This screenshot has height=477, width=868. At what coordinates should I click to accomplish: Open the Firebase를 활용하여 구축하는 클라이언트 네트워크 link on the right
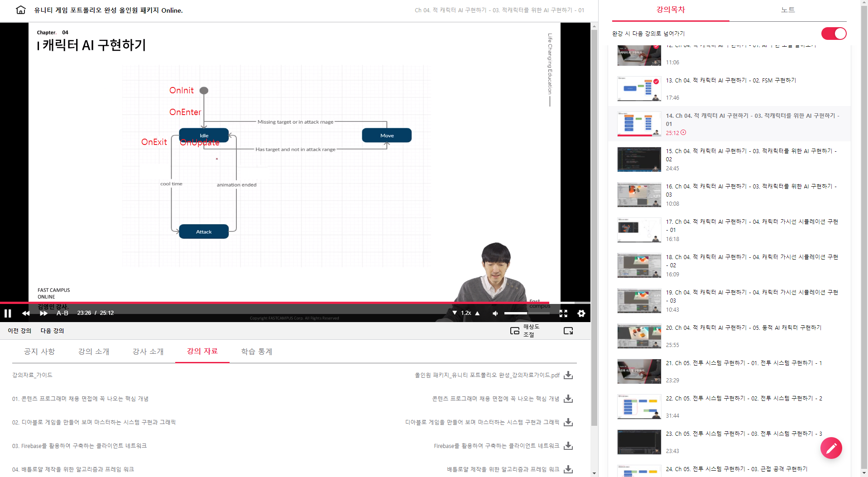pyautogui.click(x=497, y=446)
